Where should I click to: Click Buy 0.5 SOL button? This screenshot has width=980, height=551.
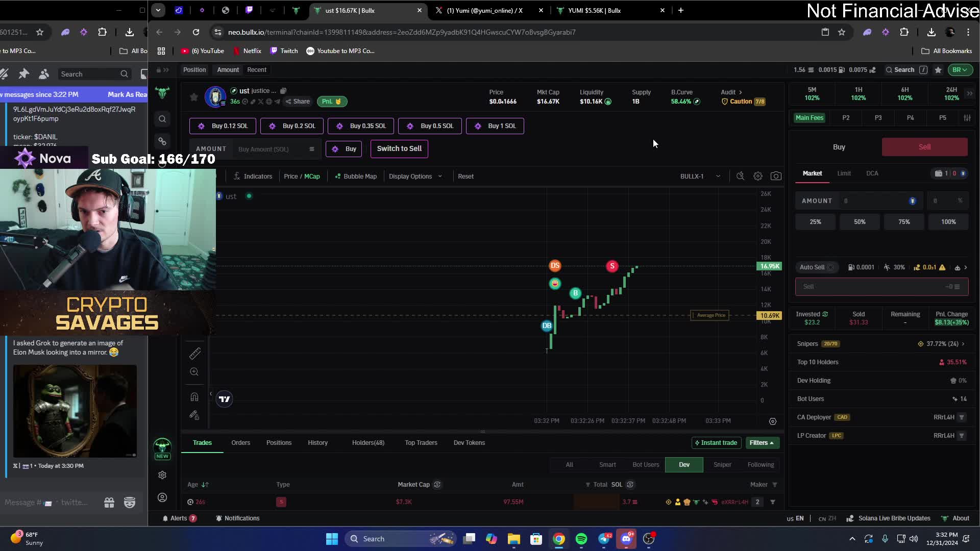(x=430, y=126)
